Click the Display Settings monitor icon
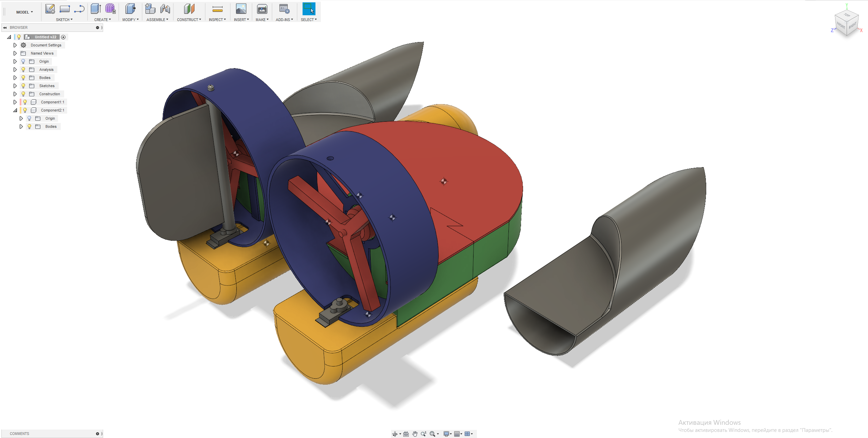Screen dimensions: 868x438 point(446,434)
